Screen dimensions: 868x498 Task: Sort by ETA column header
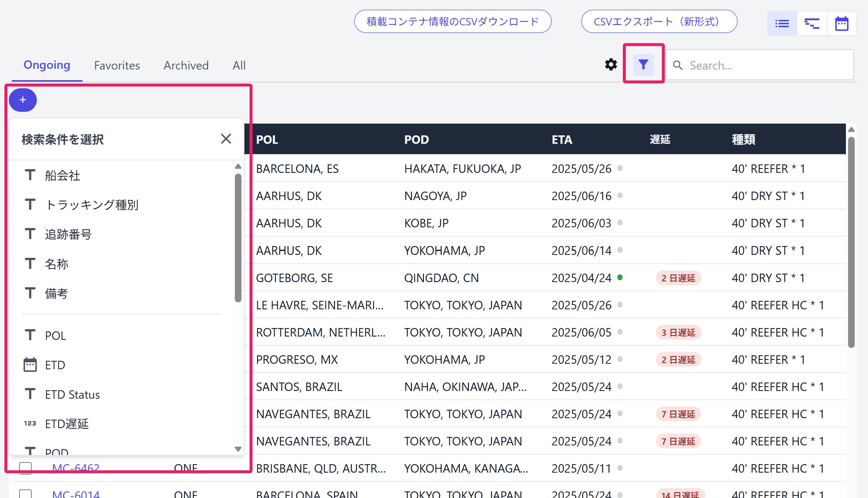coord(562,139)
